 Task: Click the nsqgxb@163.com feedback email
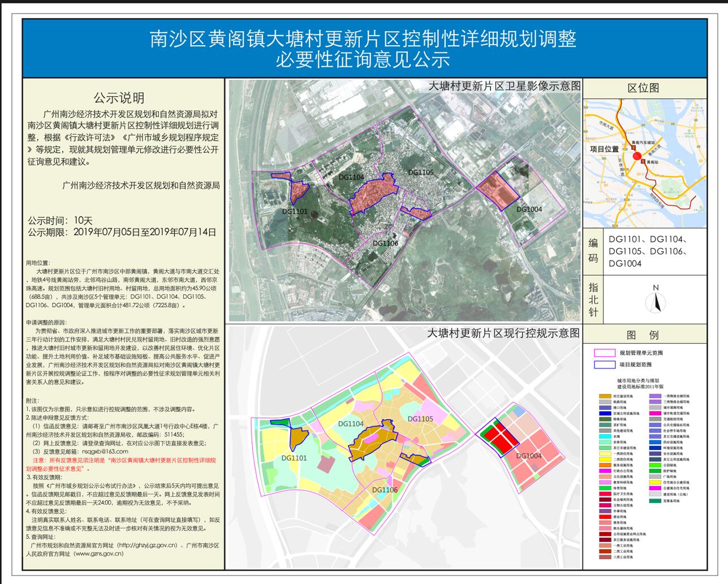(x=105, y=452)
